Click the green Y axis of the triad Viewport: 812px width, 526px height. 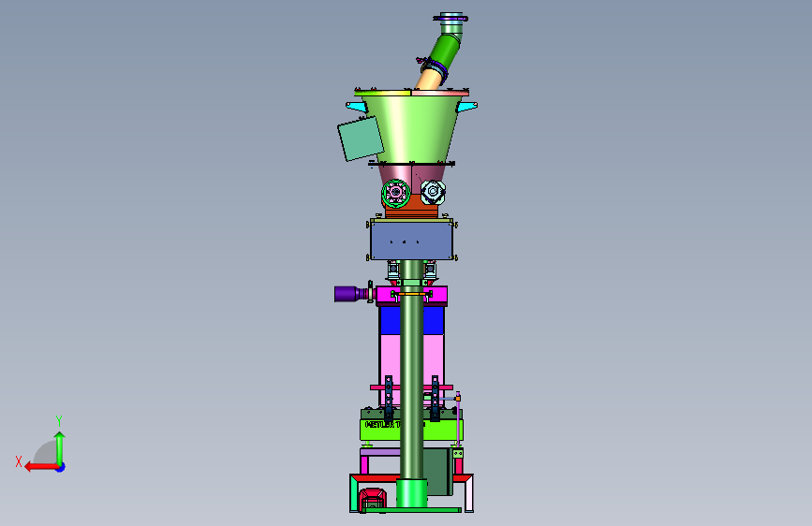point(60,447)
